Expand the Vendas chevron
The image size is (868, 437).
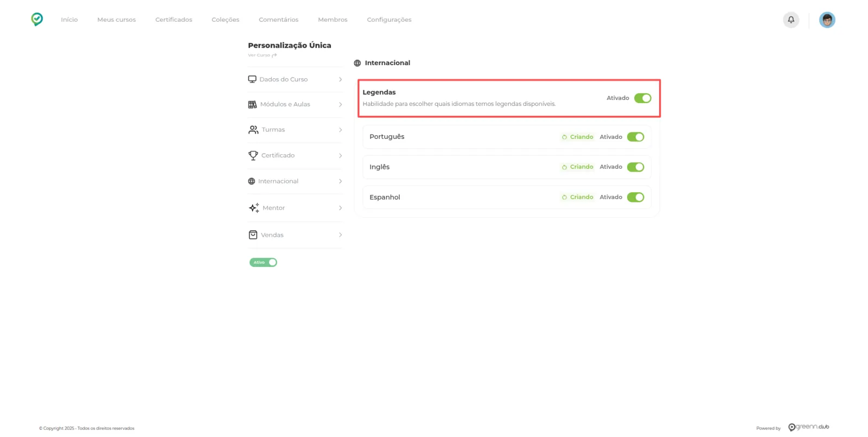pyautogui.click(x=340, y=235)
